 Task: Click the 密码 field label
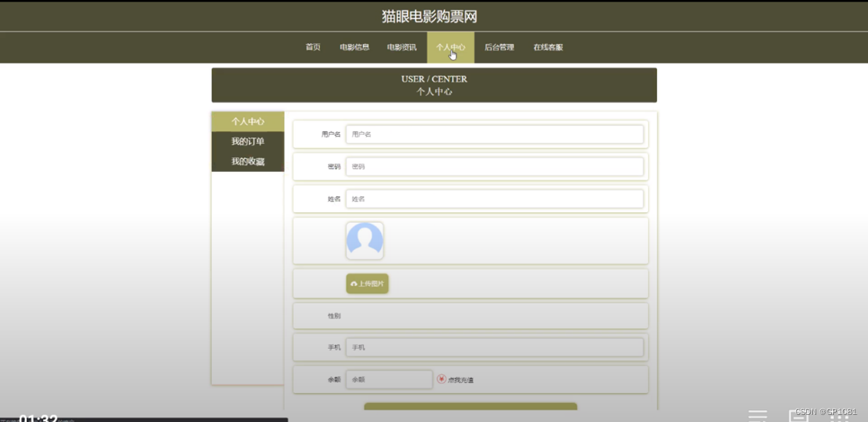coord(334,167)
